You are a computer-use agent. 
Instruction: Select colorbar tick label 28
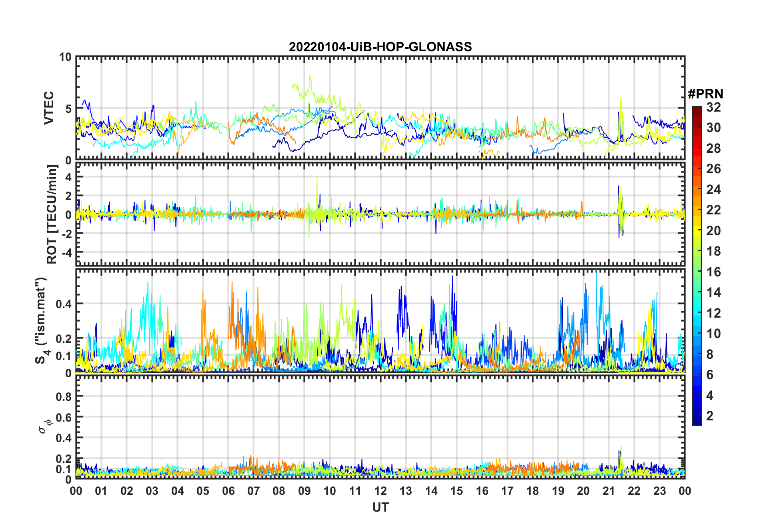(x=713, y=148)
